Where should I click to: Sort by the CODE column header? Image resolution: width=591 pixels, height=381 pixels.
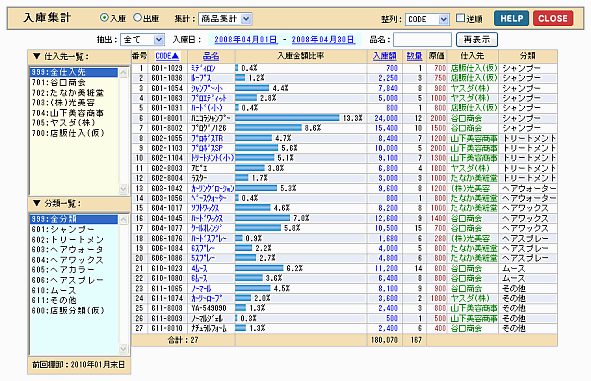(167, 56)
